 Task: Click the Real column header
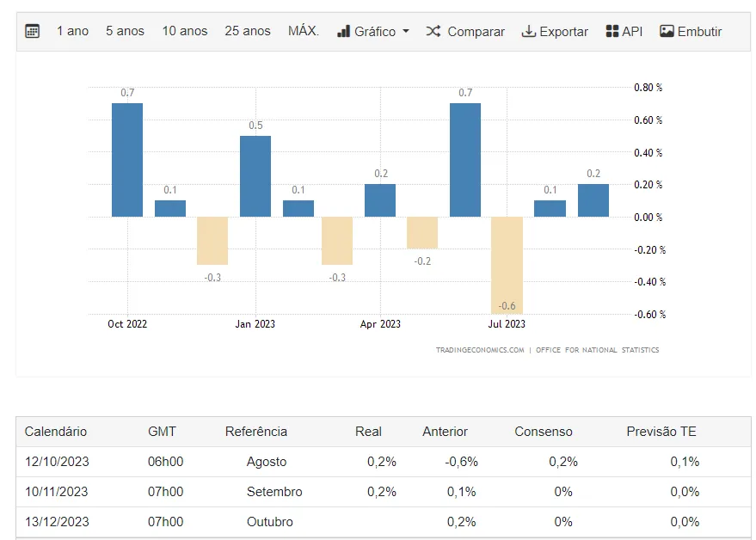point(368,432)
